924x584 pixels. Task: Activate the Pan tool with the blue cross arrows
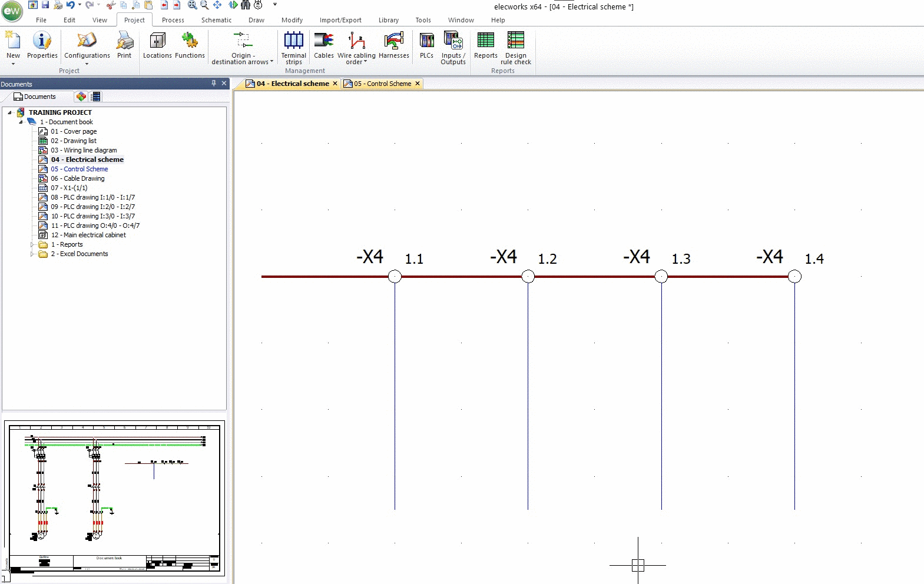(217, 5)
